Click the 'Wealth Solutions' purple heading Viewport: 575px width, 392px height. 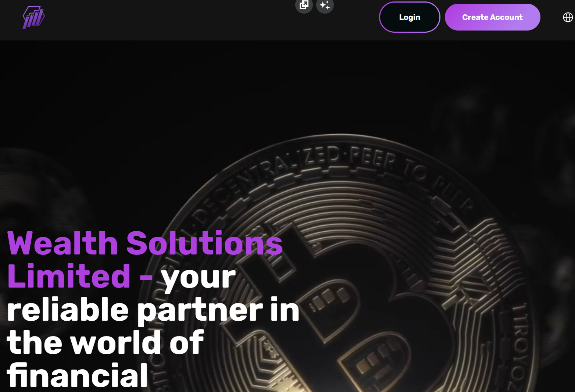[x=145, y=243]
